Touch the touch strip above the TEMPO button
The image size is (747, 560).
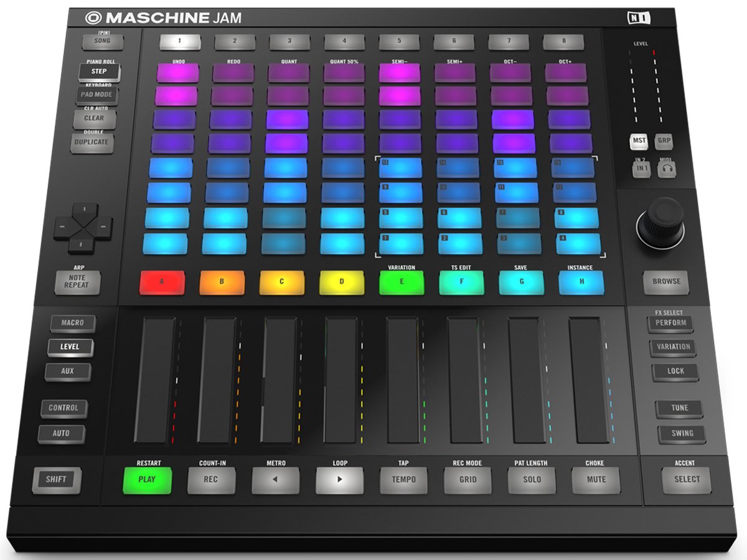403,380
